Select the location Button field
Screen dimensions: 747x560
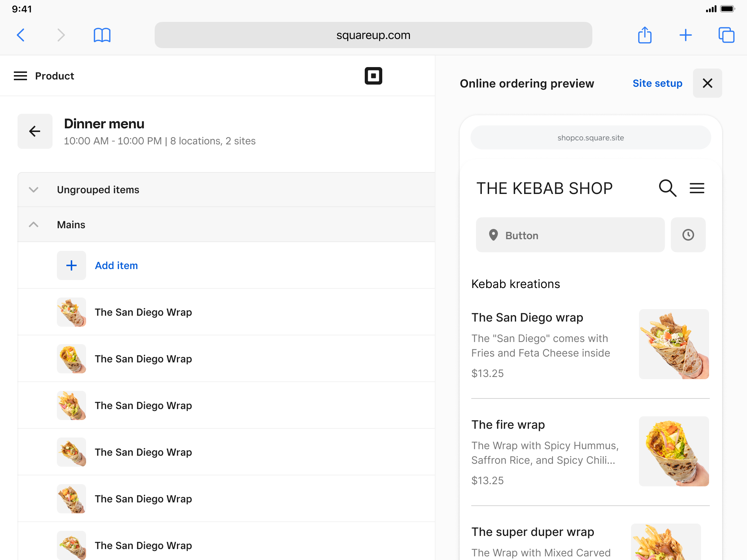click(570, 235)
